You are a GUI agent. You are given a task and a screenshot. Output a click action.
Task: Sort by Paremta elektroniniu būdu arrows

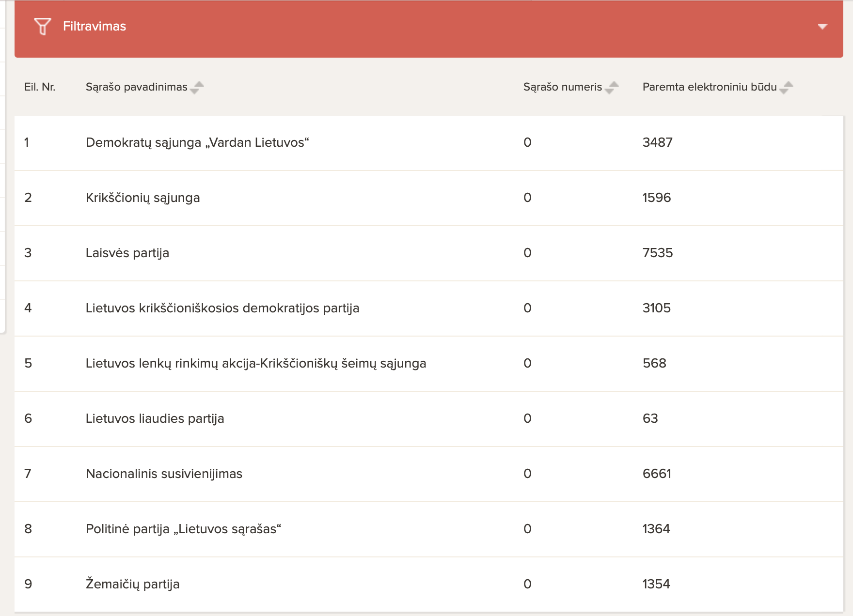coord(787,87)
